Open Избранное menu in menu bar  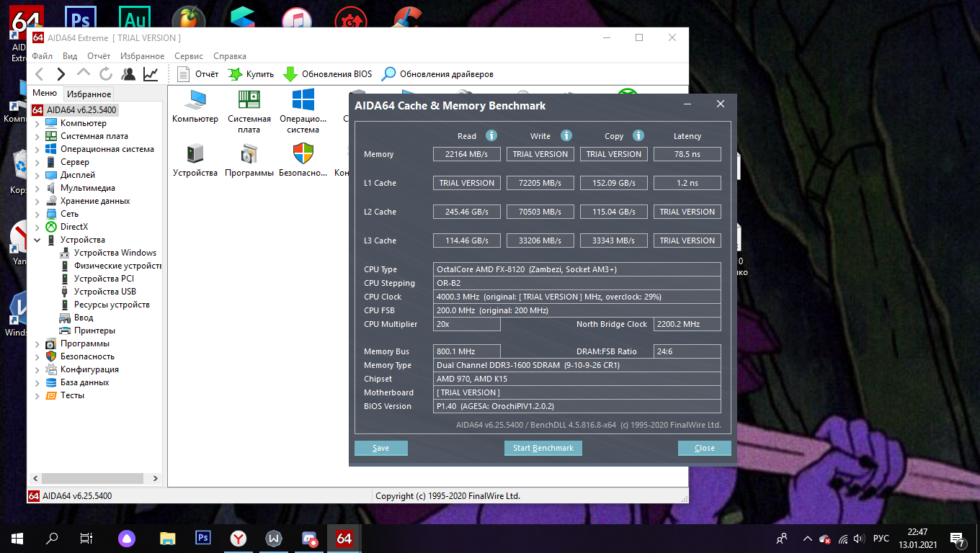(143, 55)
